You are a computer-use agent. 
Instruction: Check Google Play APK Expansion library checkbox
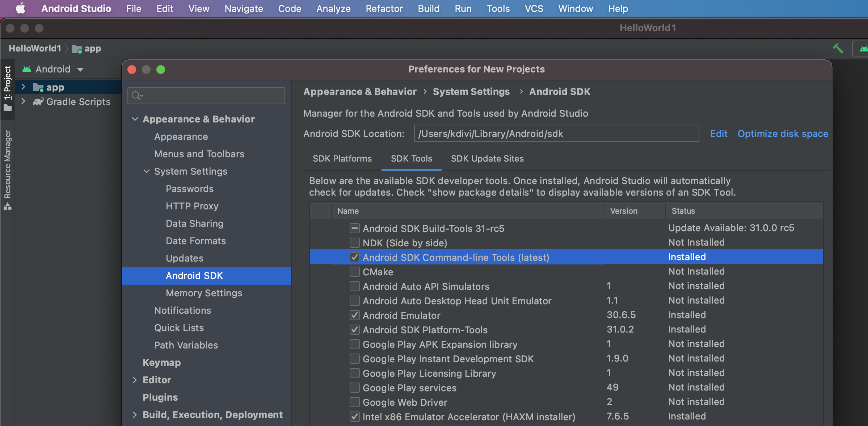tap(354, 344)
